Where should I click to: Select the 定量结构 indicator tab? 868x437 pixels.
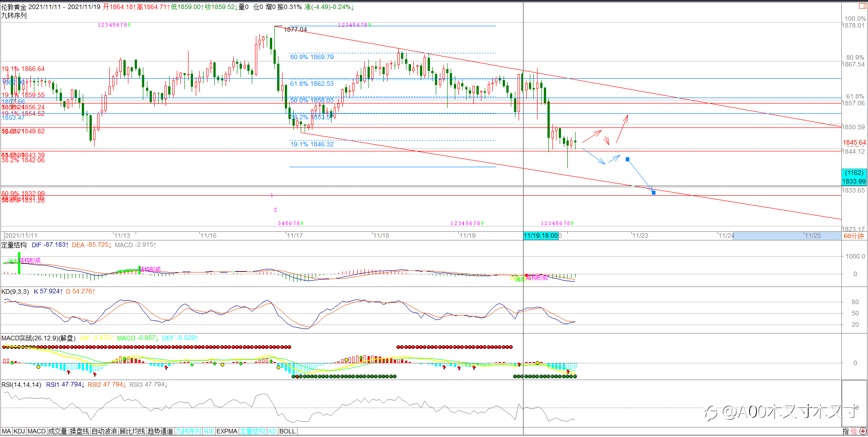coord(253,431)
